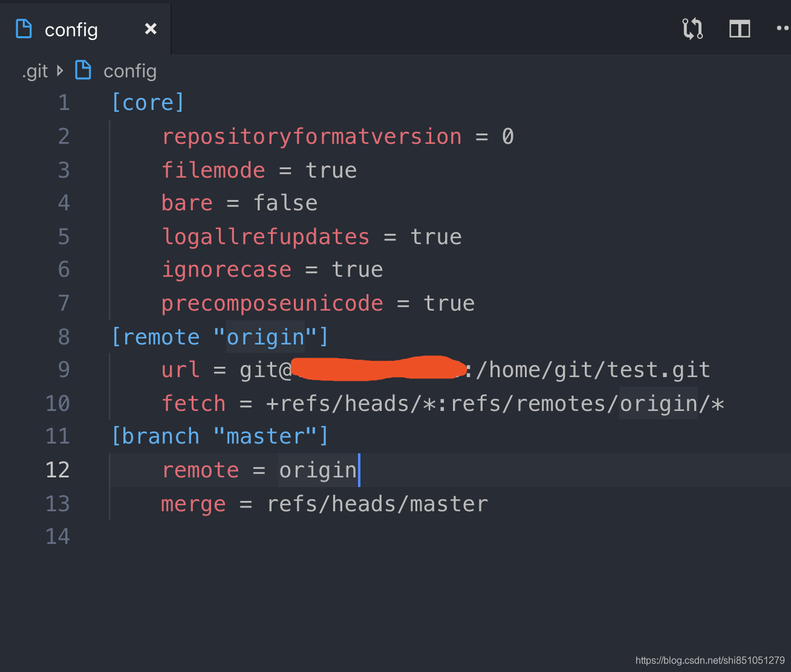The height and width of the screenshot is (672, 791).
Task: Click line number 1 in gutter
Action: [x=64, y=102]
